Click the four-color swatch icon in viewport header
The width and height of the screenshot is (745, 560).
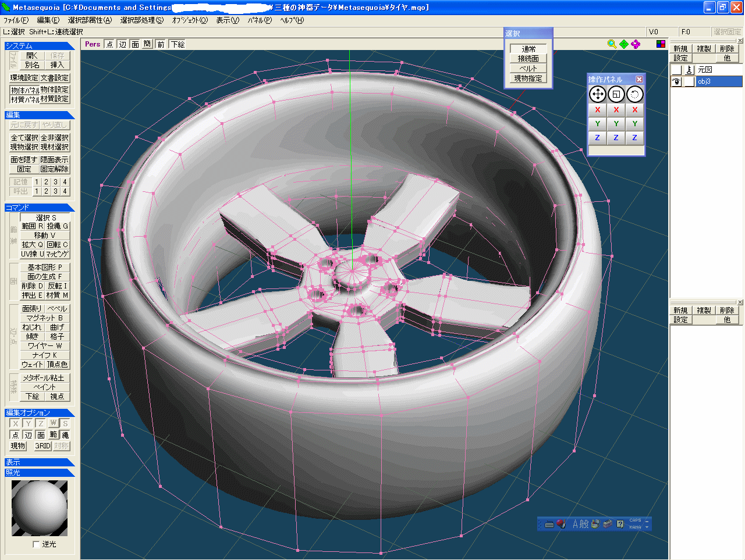click(x=661, y=44)
